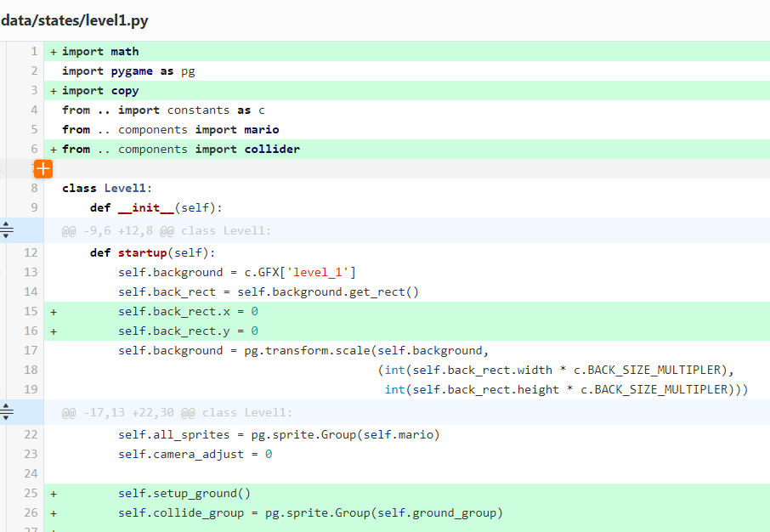Select line number 6
Viewport: 770px width, 532px height.
click(34, 149)
